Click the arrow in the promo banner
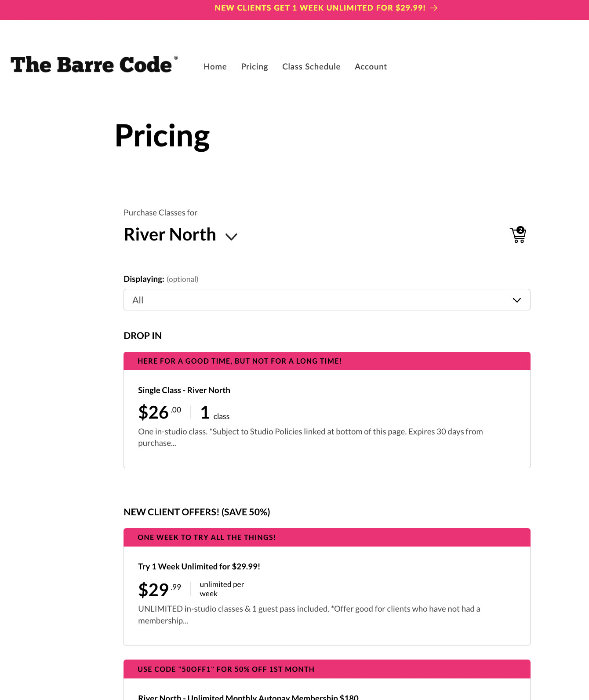The image size is (589, 700). [x=434, y=8]
